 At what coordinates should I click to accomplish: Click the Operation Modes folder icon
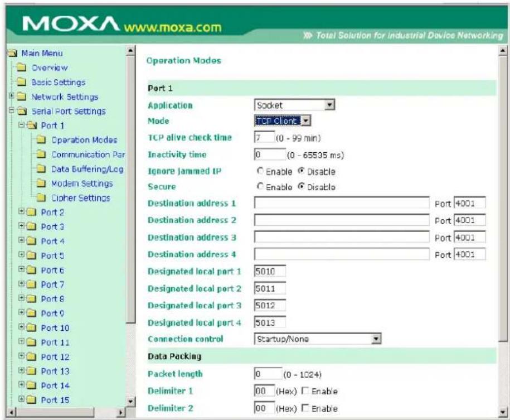pyautogui.click(x=41, y=139)
